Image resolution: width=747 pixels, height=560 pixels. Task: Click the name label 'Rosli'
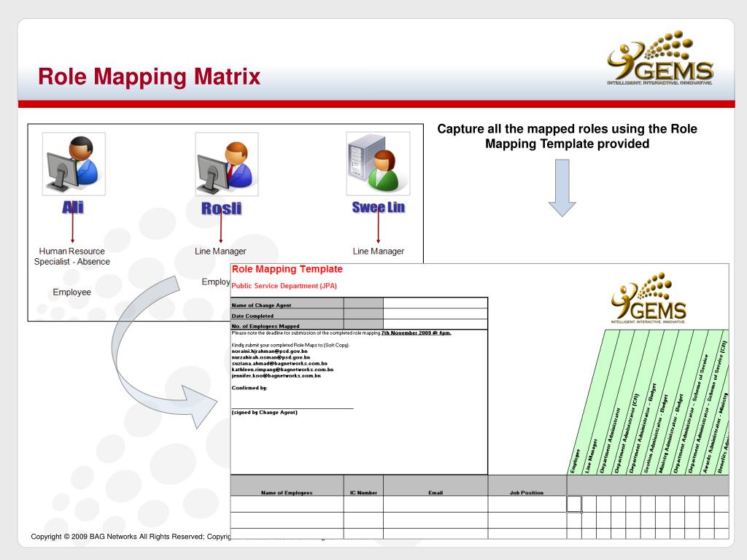point(221,209)
